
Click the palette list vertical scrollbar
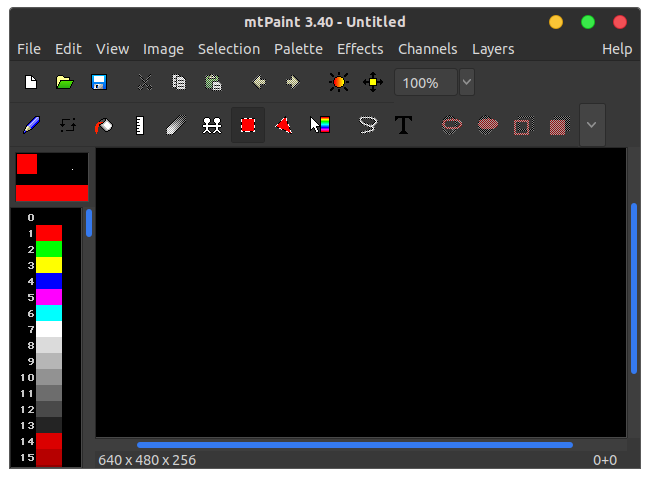[x=89, y=223]
